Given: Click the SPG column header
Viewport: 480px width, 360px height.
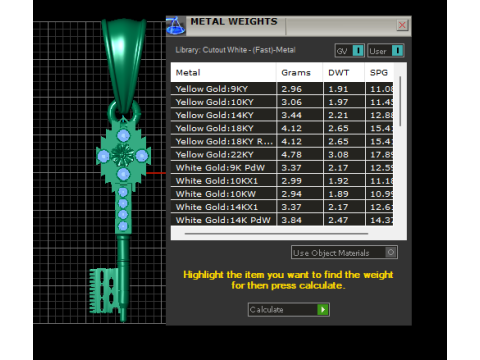Looking at the screenshot, I should point(379,72).
